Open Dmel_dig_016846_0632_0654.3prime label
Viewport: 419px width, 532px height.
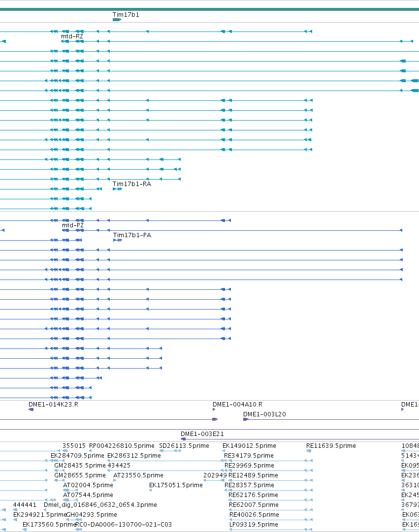click(100, 505)
